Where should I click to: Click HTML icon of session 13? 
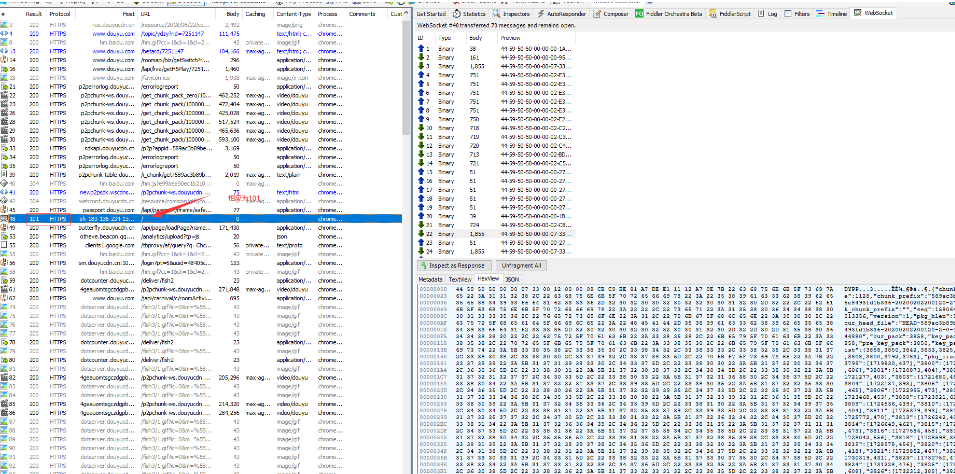tap(5, 52)
